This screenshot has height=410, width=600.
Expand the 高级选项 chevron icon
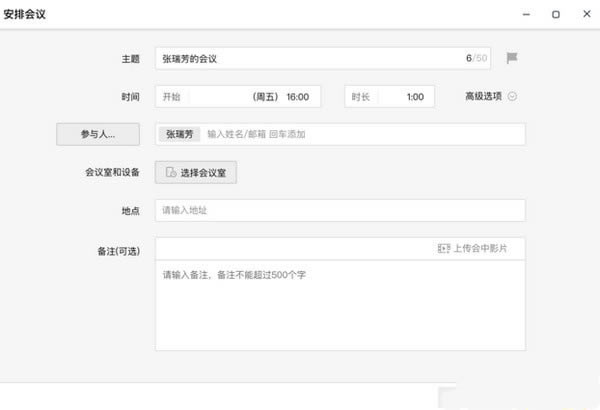click(x=512, y=96)
